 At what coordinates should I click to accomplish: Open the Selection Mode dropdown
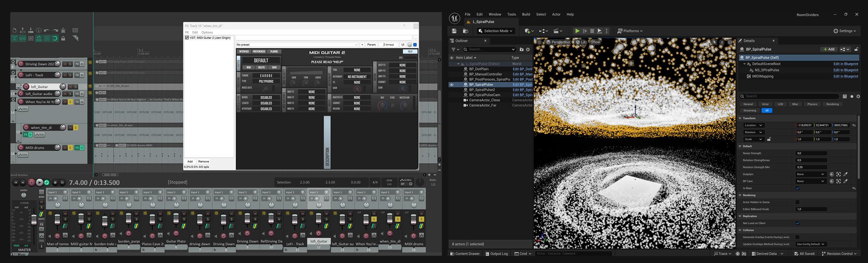coord(496,31)
